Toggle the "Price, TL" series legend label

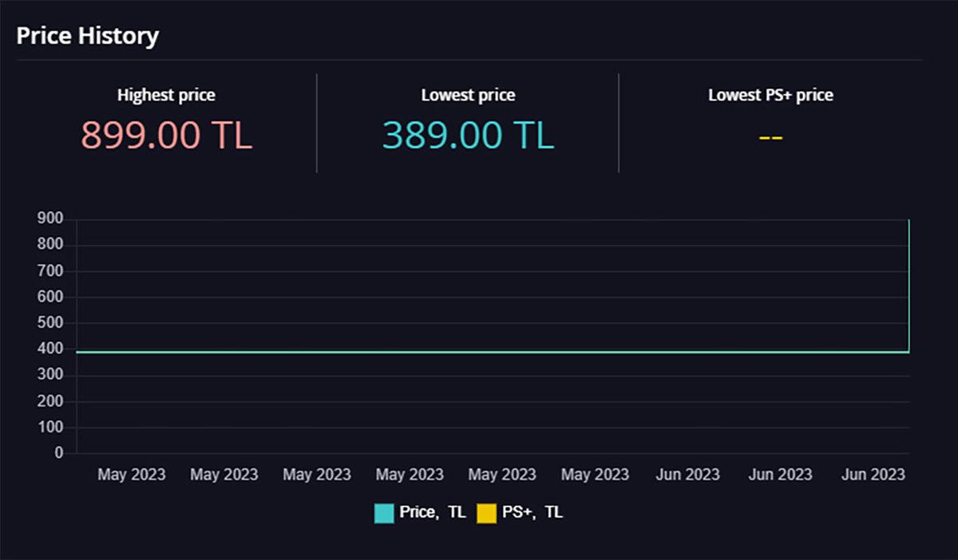tap(432, 513)
